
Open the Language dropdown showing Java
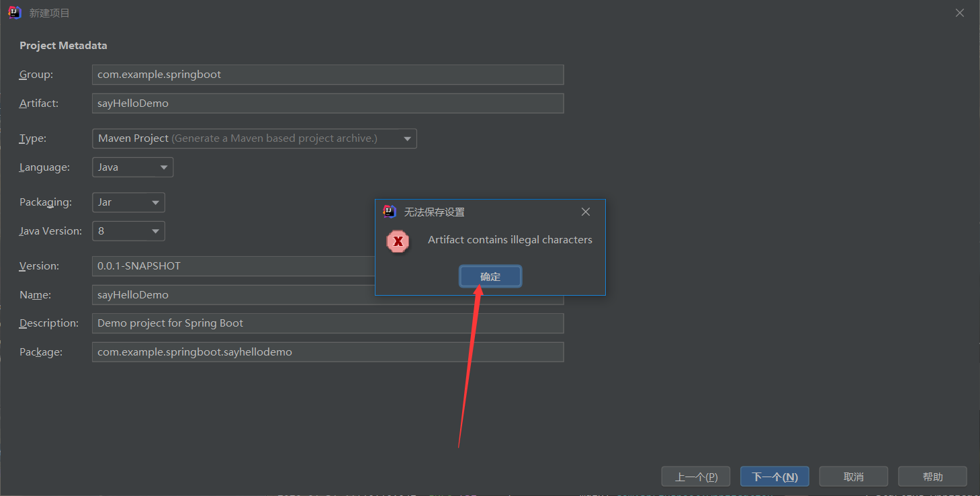click(x=132, y=167)
